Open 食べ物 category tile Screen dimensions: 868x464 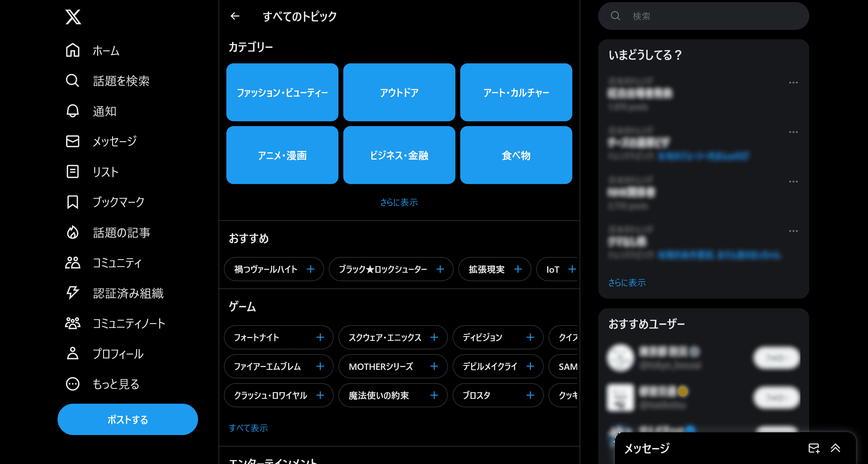coord(516,155)
